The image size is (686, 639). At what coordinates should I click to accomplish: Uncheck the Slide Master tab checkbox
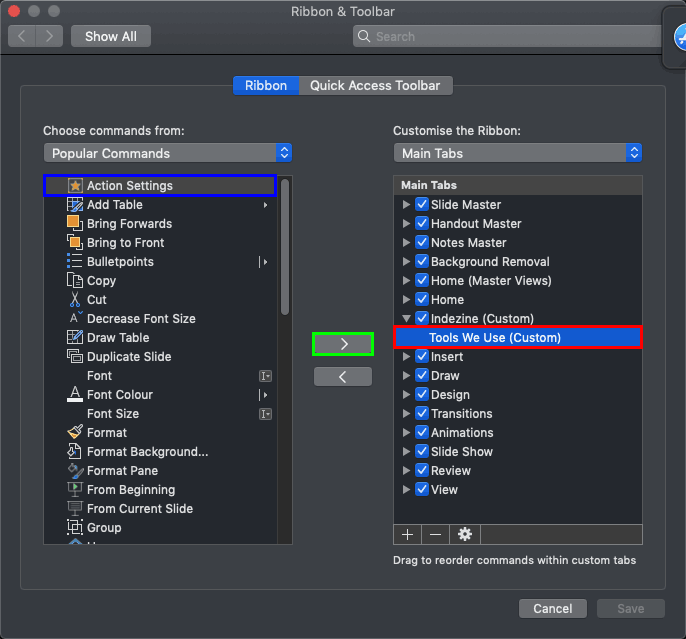point(422,204)
